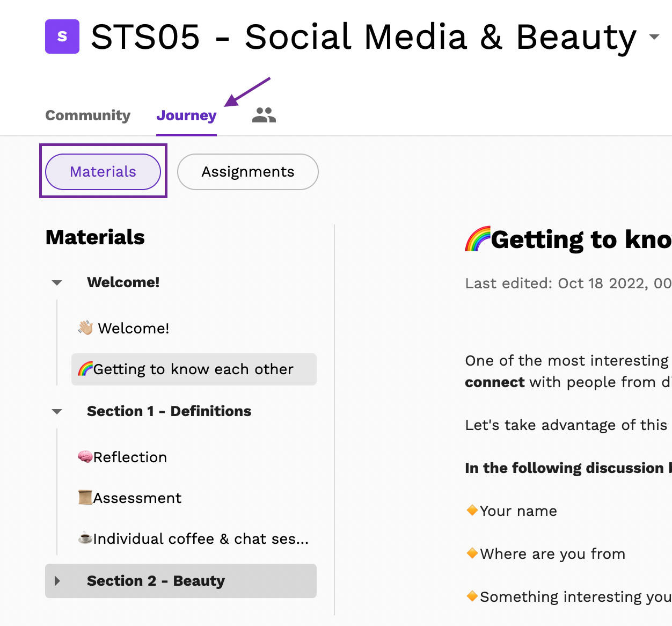Open the Assessment material
This screenshot has width=672, height=626.
tap(129, 498)
